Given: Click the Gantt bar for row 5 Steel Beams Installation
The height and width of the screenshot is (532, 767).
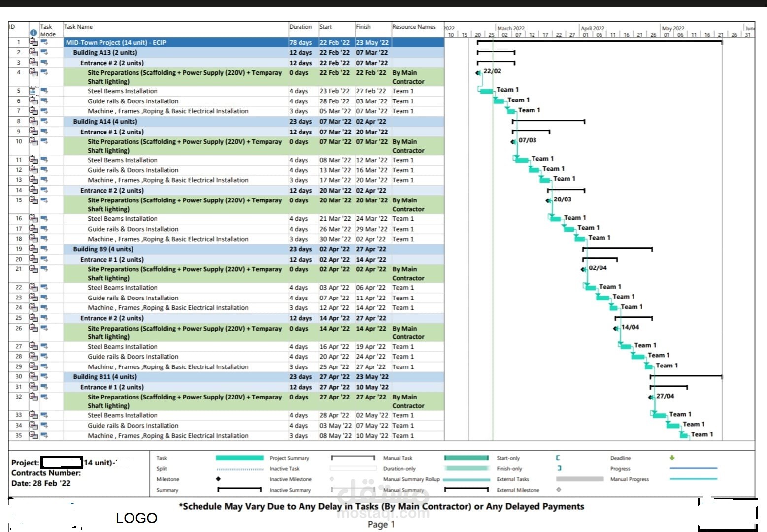Looking at the screenshot, I should (x=487, y=91).
